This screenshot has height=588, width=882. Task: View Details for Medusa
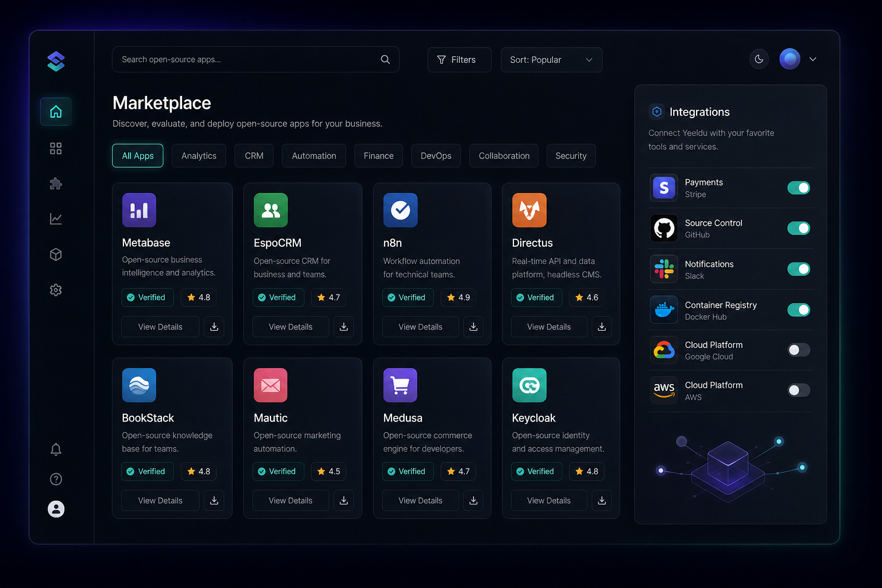420,501
